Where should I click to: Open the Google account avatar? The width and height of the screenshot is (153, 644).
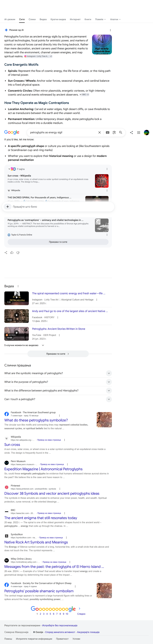pyautogui.click(x=146, y=133)
